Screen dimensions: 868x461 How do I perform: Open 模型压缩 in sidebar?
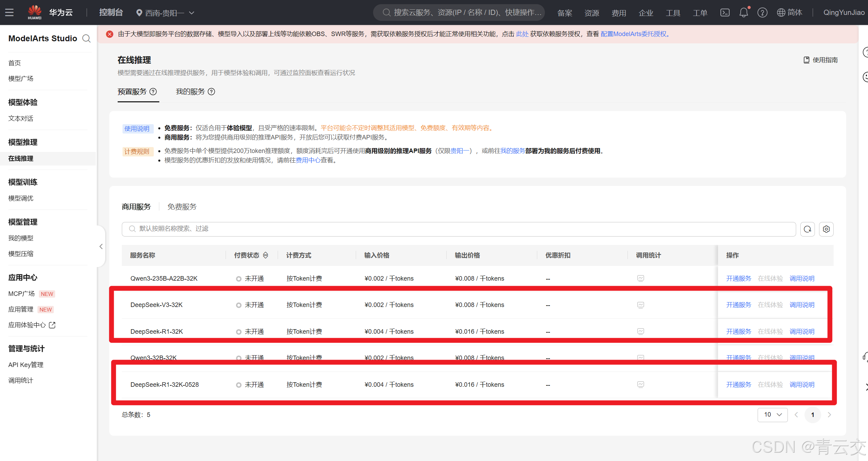[21, 254]
